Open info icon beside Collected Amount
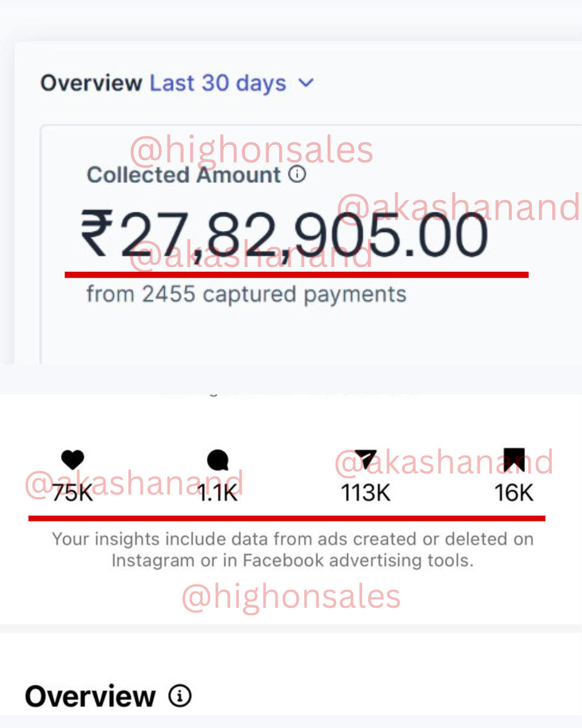582x728 pixels. (297, 174)
